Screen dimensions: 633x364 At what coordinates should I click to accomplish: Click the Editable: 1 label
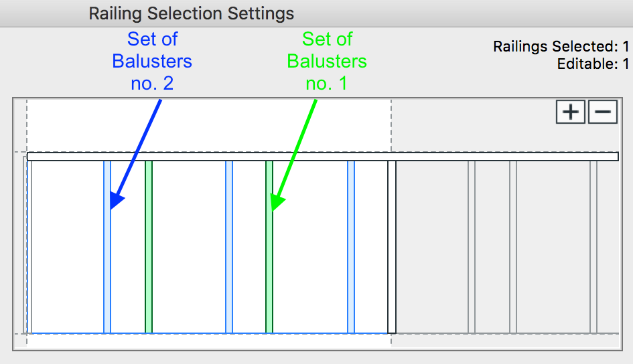tap(593, 64)
